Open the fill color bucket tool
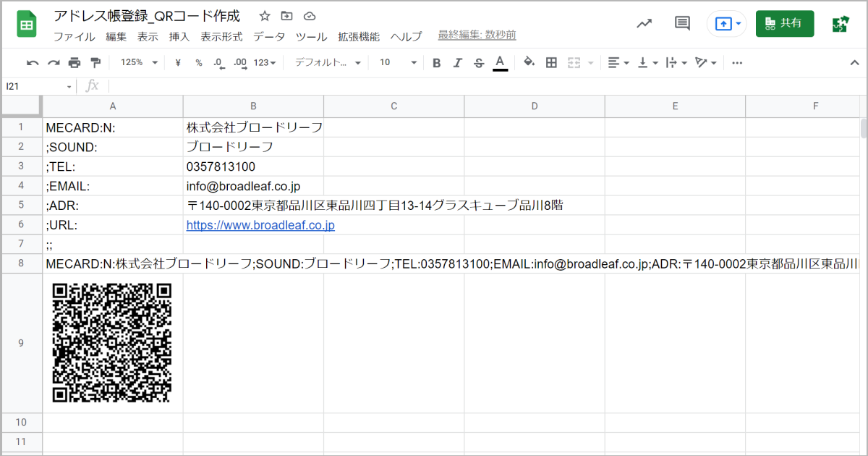This screenshot has width=868, height=456. pos(529,63)
